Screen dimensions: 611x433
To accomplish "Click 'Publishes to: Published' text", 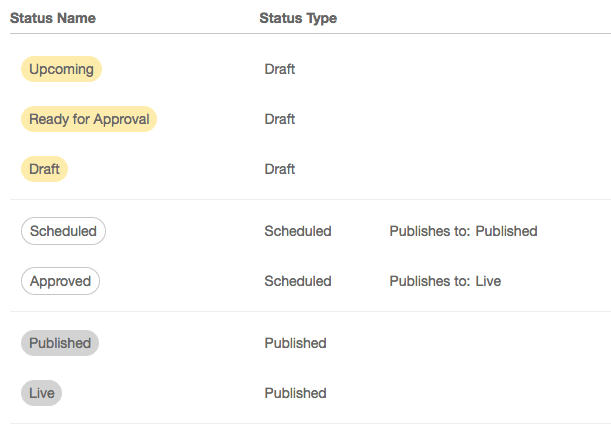I will click(463, 231).
